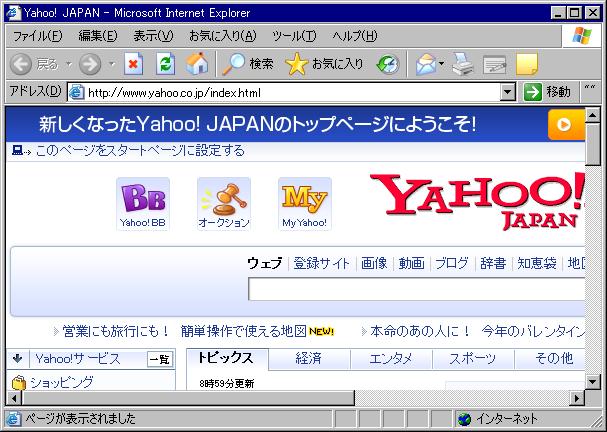Viewport: 607px width, 432px height.
Task: Click the 一覧 button in Yahoo!サービス
Action: click(x=159, y=360)
